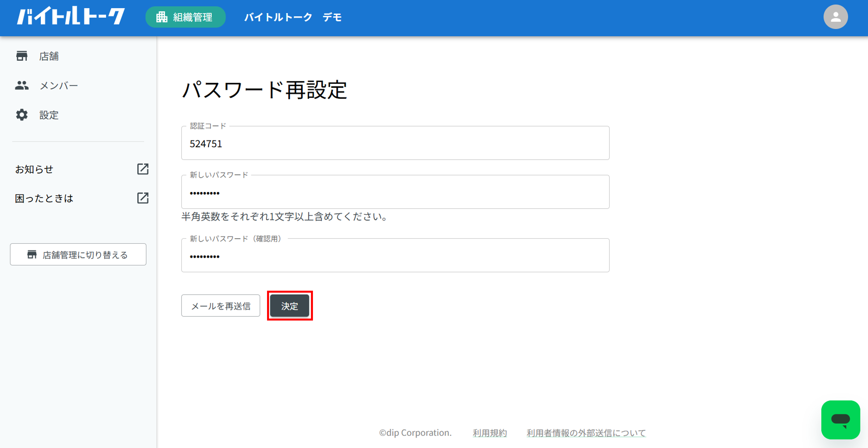This screenshot has width=868, height=448.
Task: Click the ©dip Corporation. footer text
Action: pos(415,433)
